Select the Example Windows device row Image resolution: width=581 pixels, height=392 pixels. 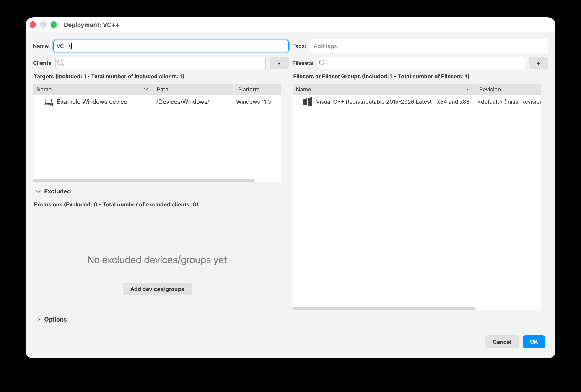tap(157, 102)
